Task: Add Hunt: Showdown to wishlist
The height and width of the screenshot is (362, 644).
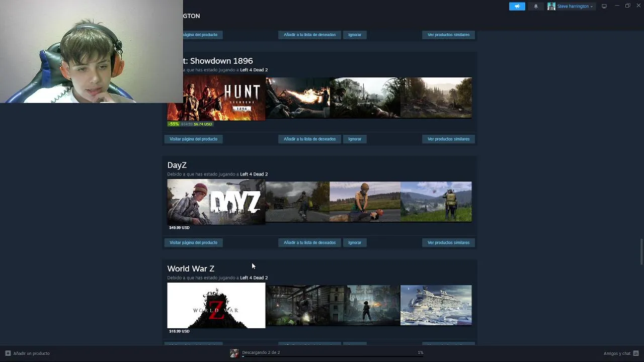Action: click(309, 139)
